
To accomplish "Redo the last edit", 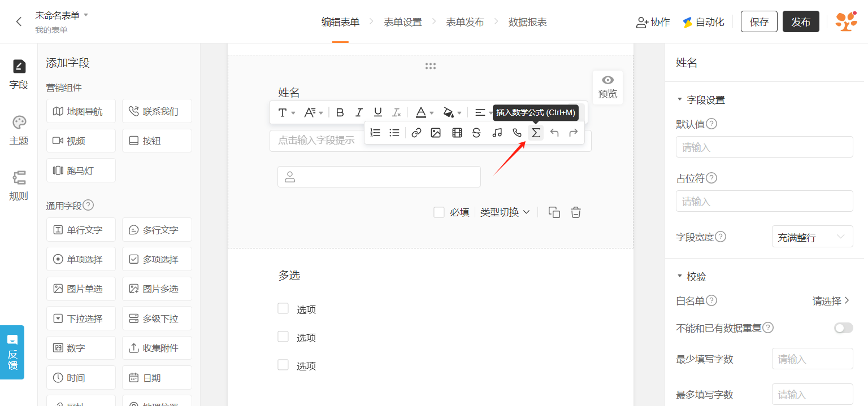I will click(x=574, y=133).
